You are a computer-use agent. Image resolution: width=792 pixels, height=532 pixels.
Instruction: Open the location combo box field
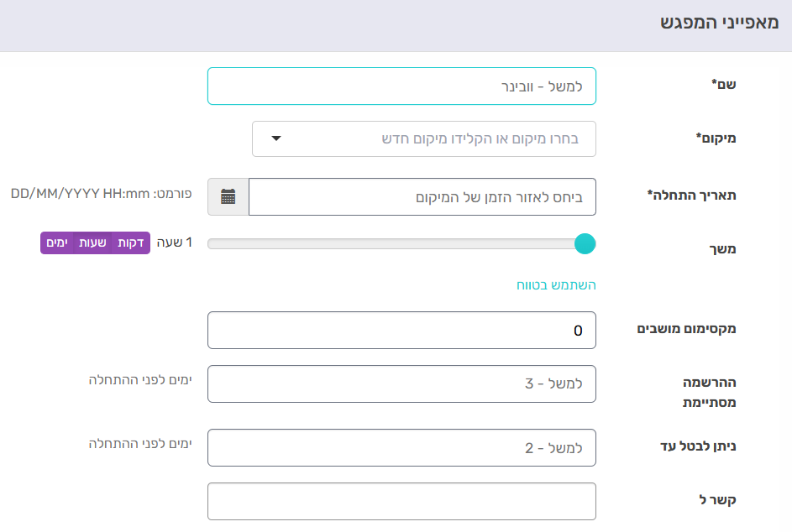[424, 138]
